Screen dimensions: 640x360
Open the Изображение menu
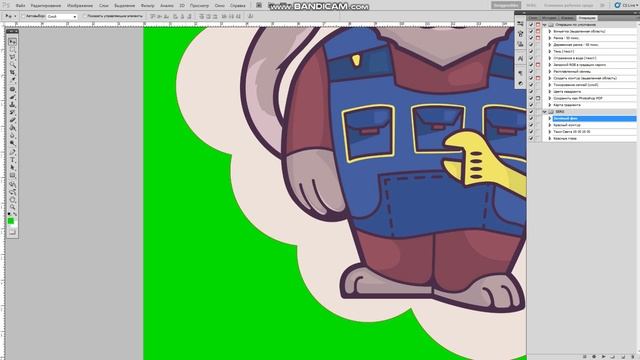[80, 6]
